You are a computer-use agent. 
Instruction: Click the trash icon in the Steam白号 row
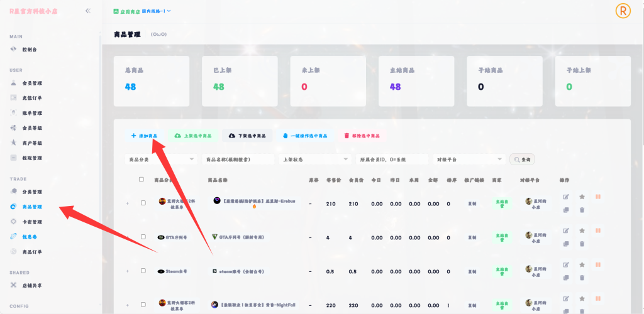tap(582, 278)
